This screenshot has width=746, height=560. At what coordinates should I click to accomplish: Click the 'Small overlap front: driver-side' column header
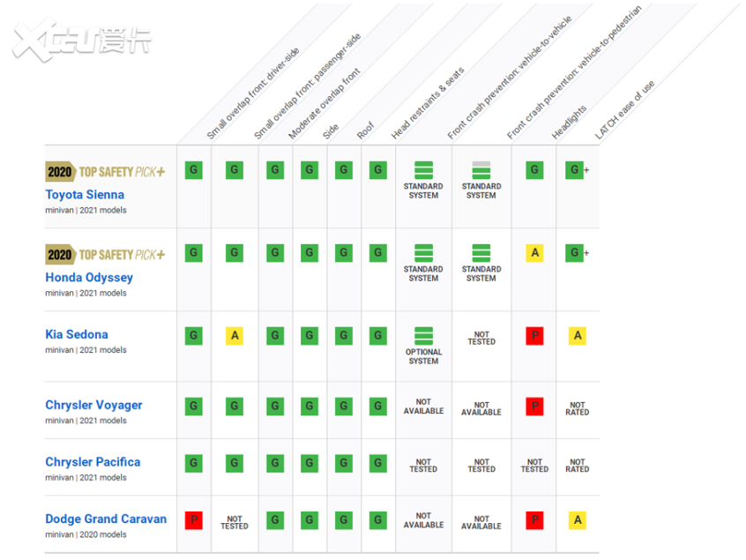[252, 93]
